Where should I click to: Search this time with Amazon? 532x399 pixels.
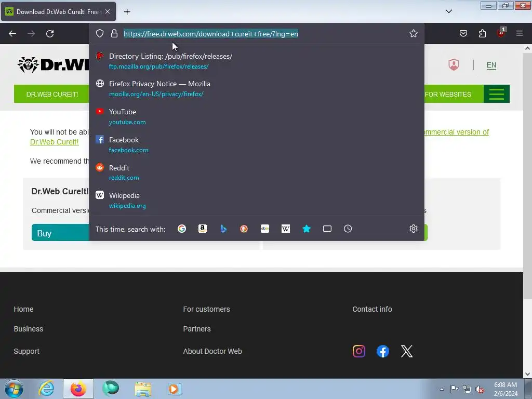click(x=203, y=229)
